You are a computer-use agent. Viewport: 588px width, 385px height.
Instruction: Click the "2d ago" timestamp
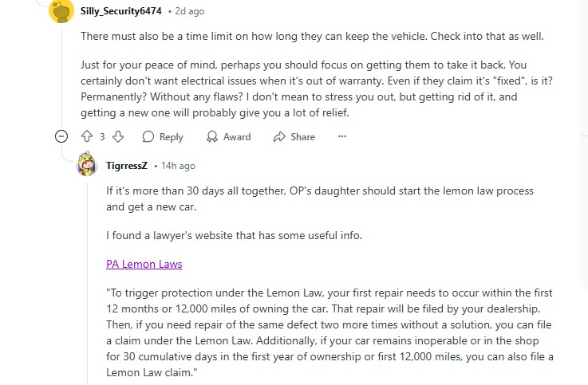tap(190, 12)
